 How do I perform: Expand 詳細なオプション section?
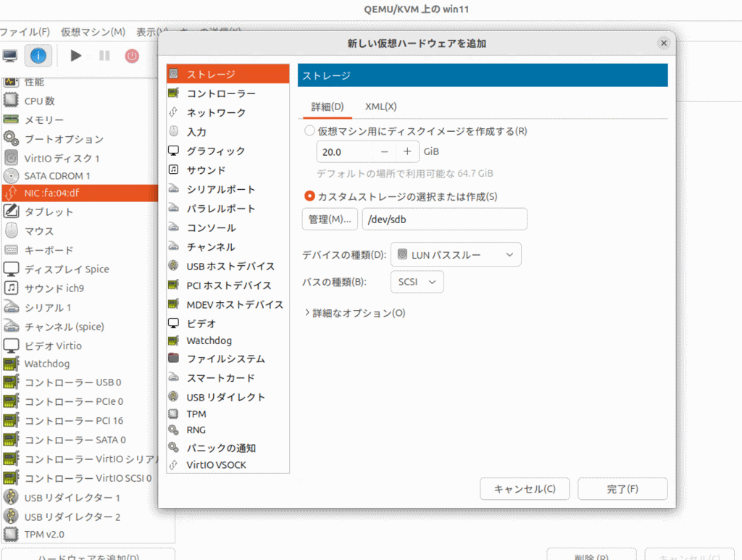tap(354, 313)
